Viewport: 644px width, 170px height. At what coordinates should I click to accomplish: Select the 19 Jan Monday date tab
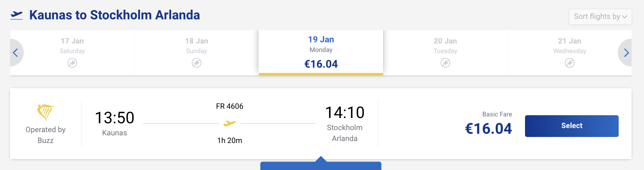click(321, 52)
